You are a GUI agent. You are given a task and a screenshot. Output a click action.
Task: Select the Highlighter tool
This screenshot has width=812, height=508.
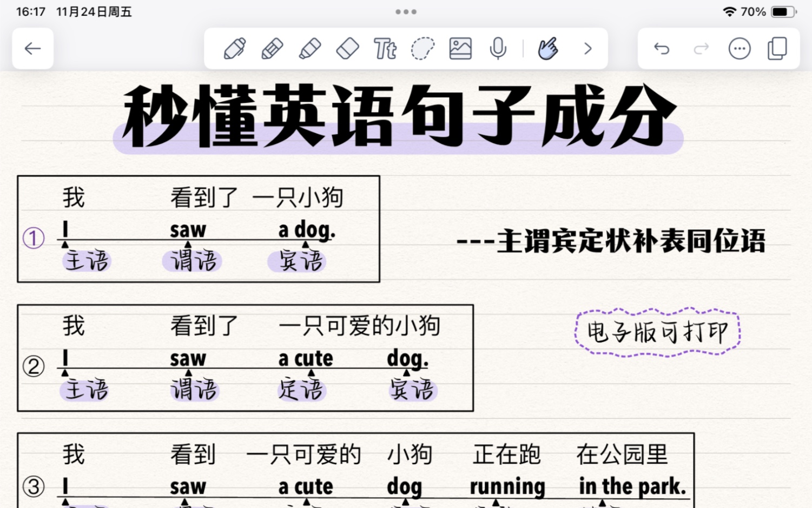coord(310,49)
